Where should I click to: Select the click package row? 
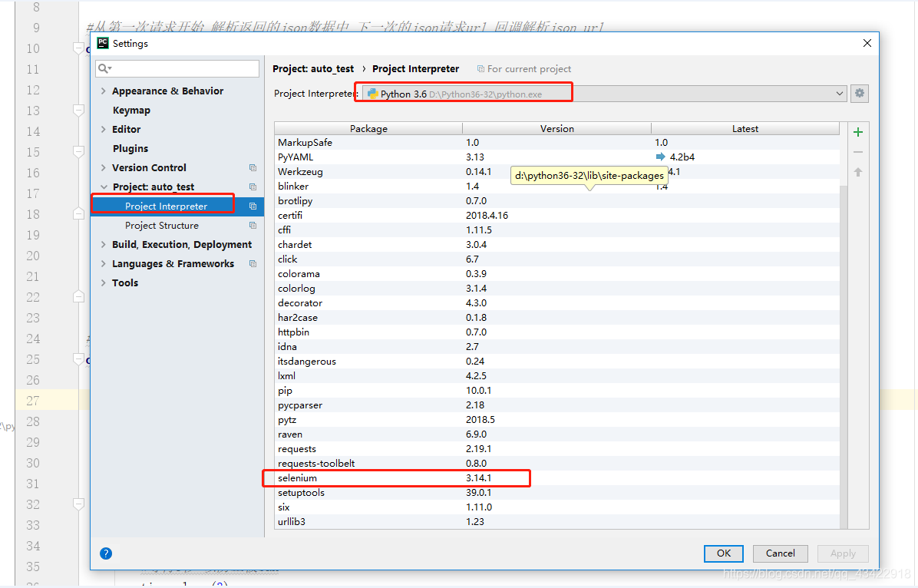click(x=556, y=259)
